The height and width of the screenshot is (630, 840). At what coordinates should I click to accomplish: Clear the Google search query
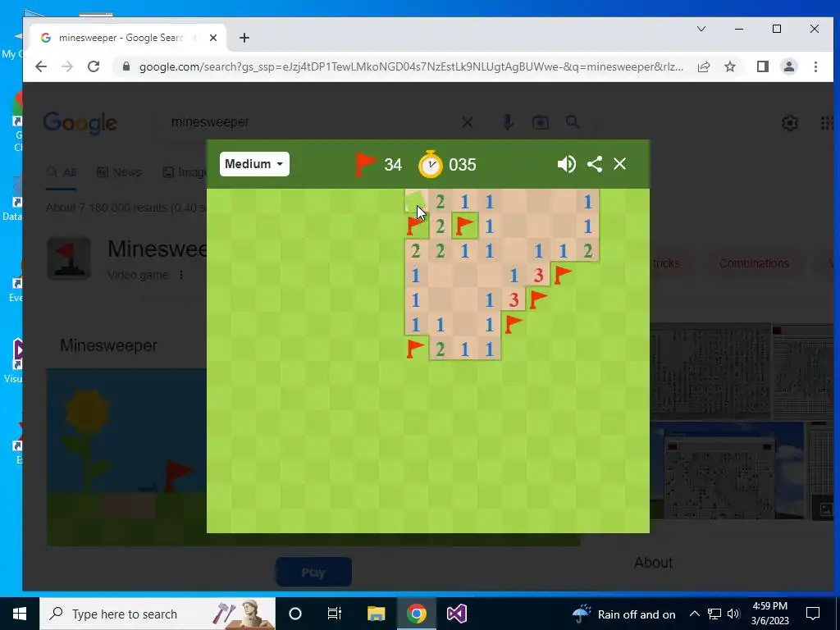click(467, 123)
